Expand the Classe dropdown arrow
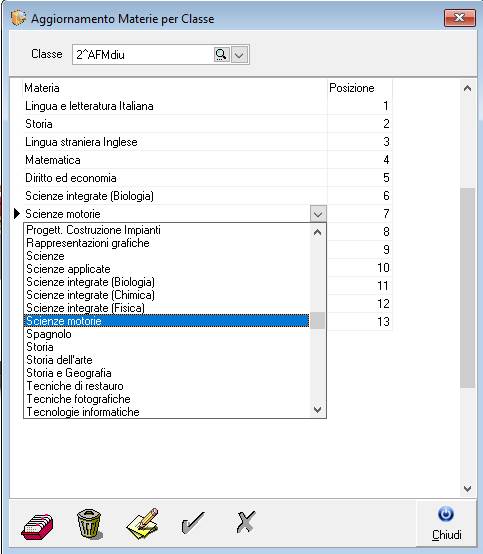483x554 pixels. pos(240,55)
